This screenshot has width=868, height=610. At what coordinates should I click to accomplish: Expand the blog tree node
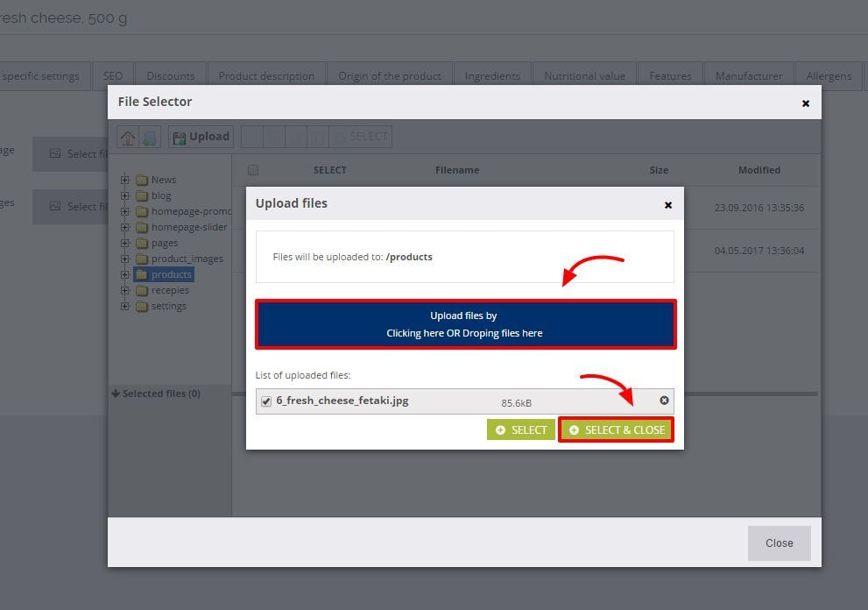pos(125,195)
